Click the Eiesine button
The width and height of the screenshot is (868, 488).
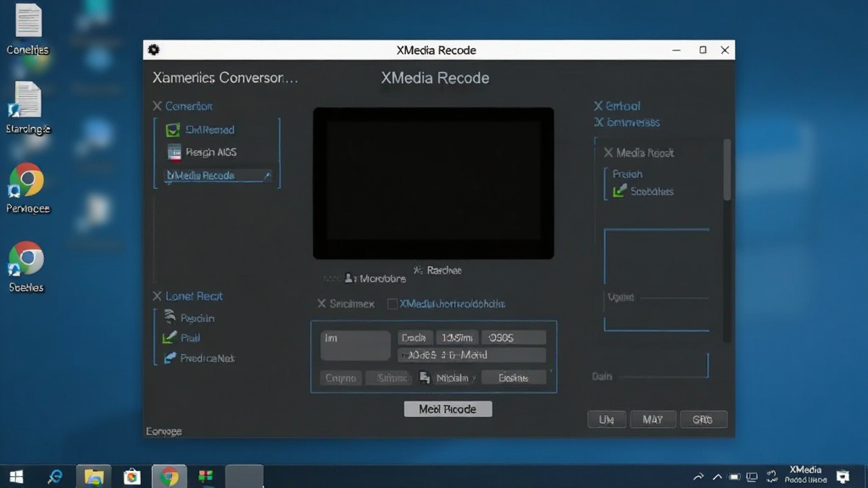click(513, 378)
